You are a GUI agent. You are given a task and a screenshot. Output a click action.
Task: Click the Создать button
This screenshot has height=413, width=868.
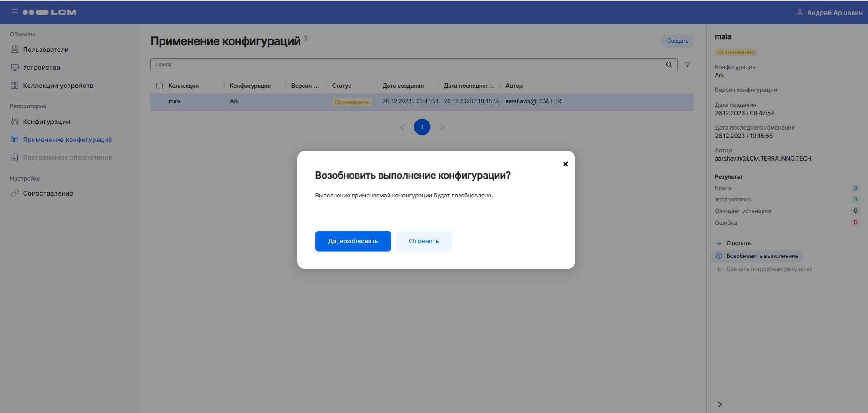coord(677,41)
